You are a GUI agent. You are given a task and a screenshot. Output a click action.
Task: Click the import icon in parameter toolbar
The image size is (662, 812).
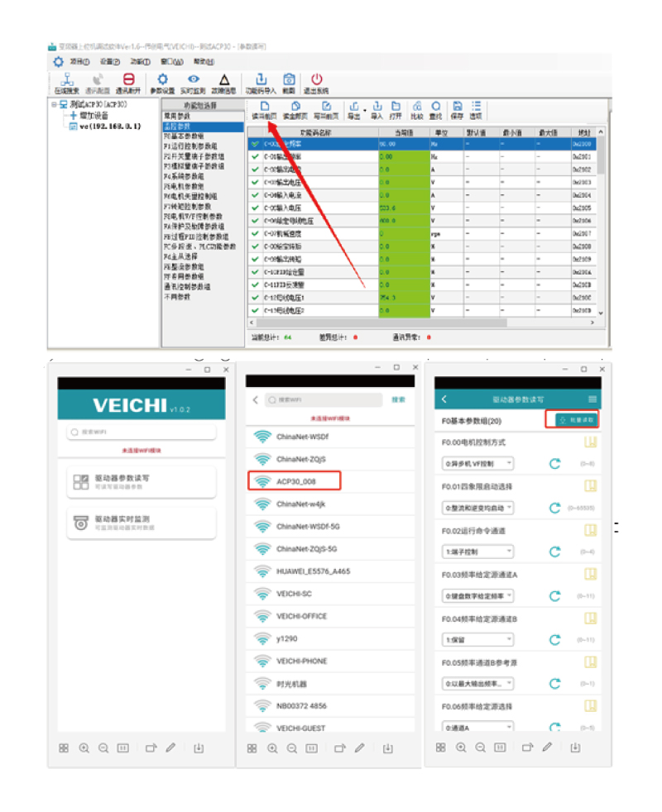point(377,106)
